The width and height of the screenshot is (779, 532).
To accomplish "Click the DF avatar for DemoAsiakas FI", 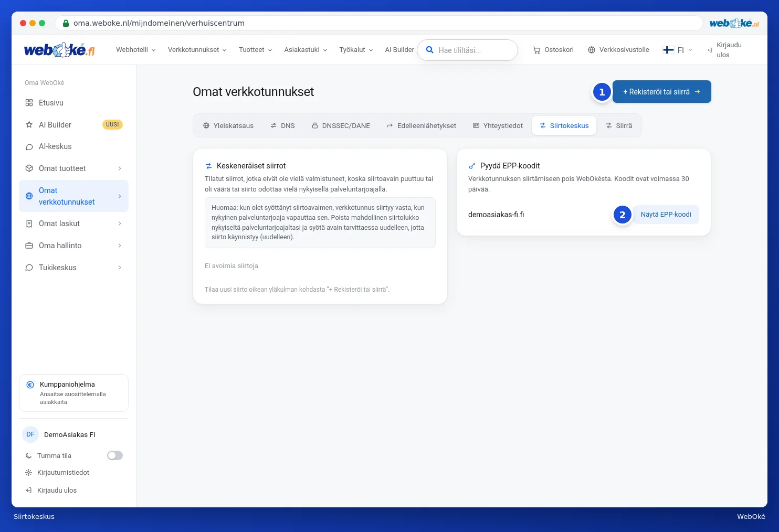I will point(30,434).
